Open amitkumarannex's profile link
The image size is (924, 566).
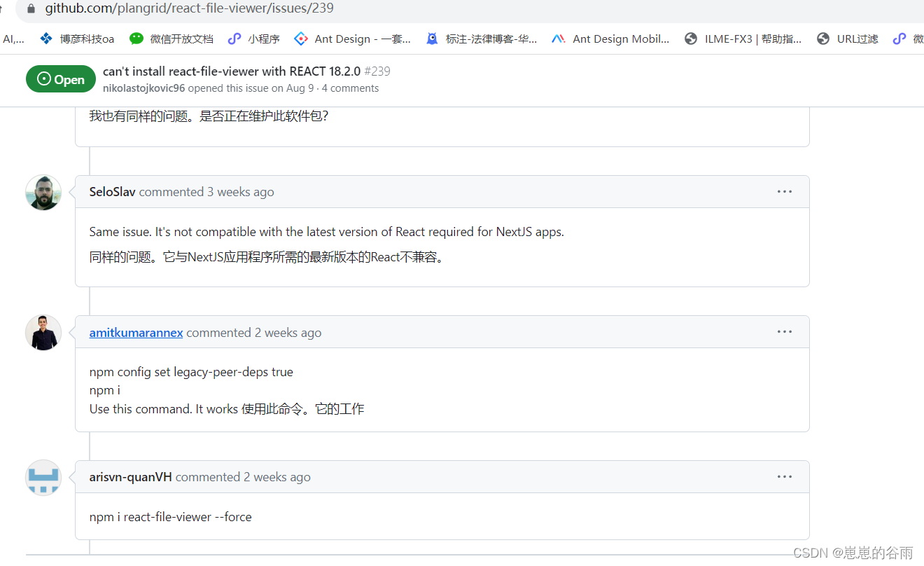click(x=136, y=333)
